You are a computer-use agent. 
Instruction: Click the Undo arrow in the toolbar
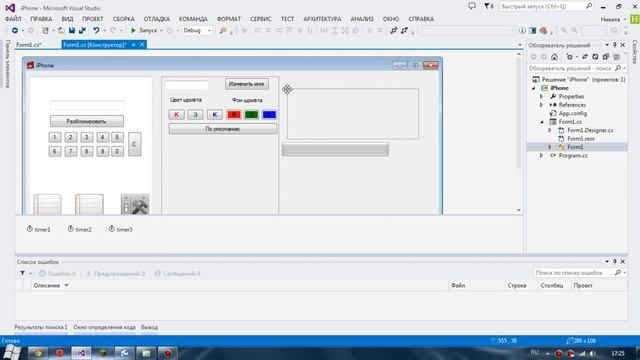pyautogui.click(x=96, y=31)
